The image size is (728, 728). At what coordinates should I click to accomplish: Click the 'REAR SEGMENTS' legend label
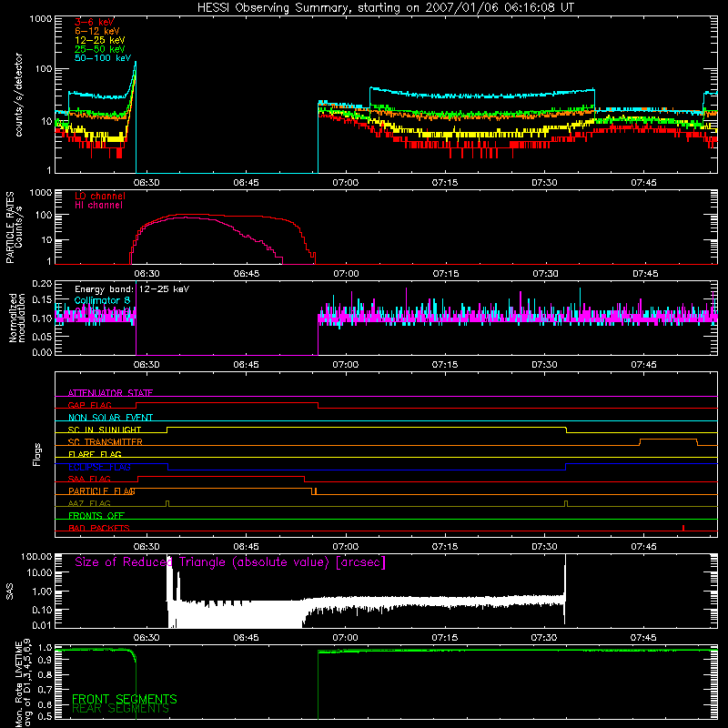pyautogui.click(x=120, y=709)
